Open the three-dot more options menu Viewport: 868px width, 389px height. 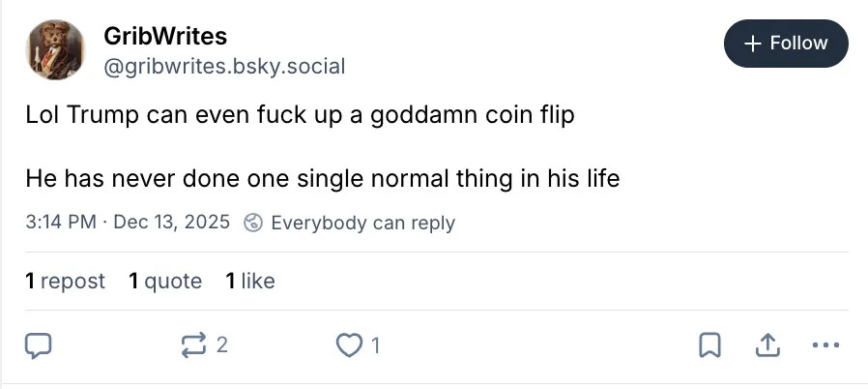825,344
